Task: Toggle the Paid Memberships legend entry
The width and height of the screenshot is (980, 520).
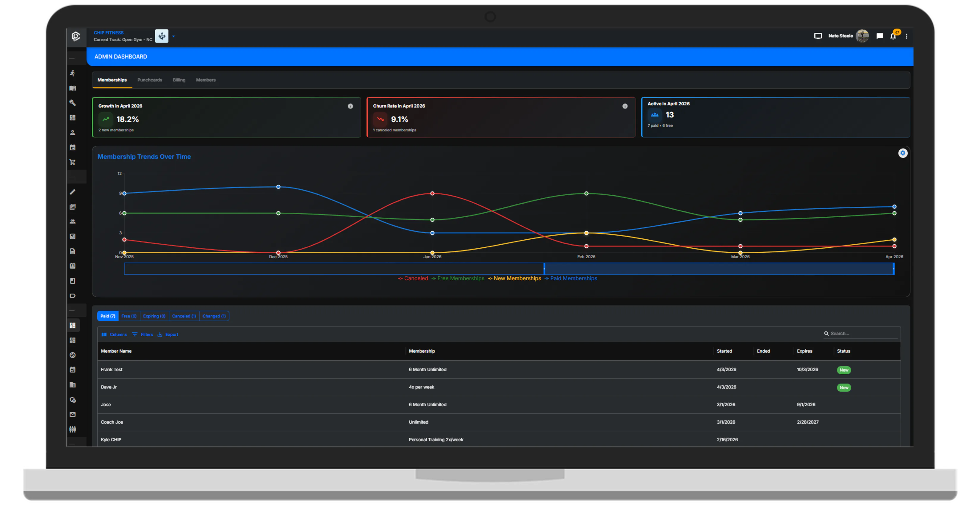Action: click(571, 279)
